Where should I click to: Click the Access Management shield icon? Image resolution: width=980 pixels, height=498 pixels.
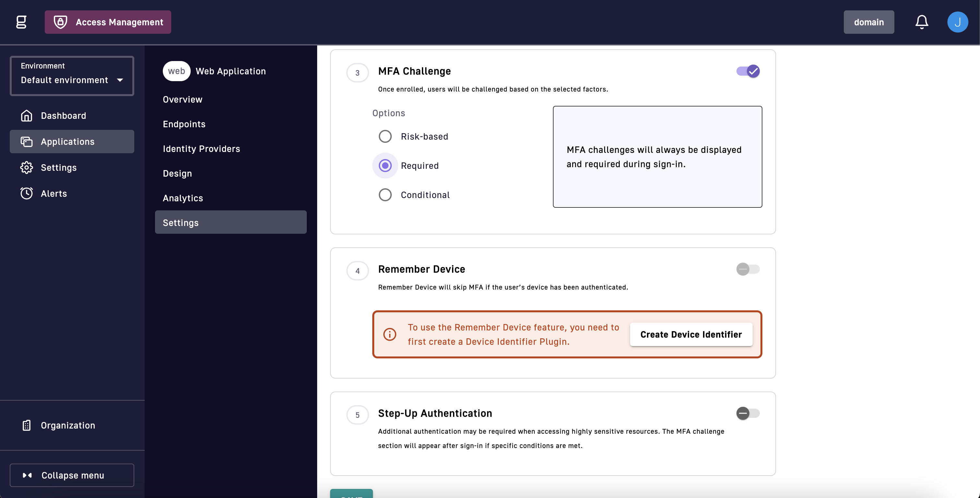tap(61, 22)
